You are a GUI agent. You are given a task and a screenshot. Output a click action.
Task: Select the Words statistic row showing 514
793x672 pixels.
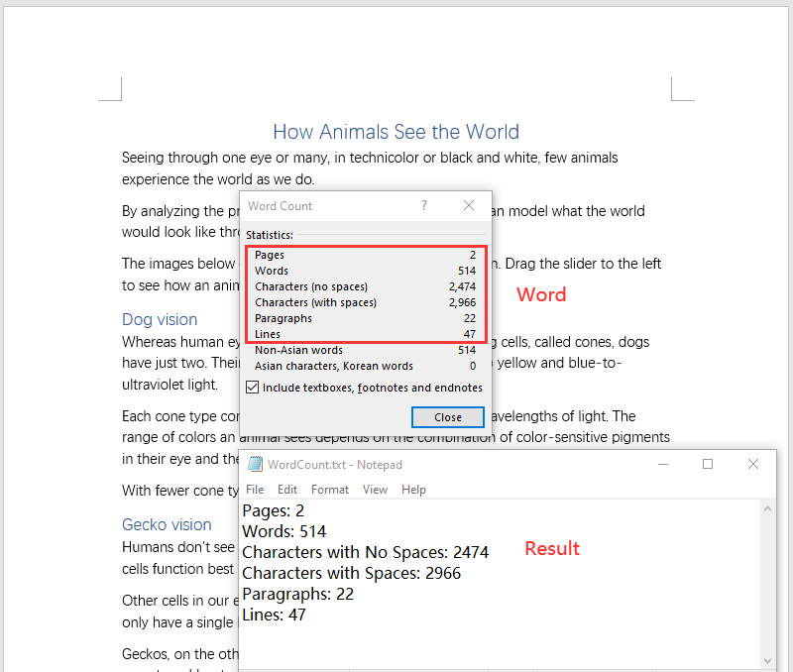[x=364, y=271]
